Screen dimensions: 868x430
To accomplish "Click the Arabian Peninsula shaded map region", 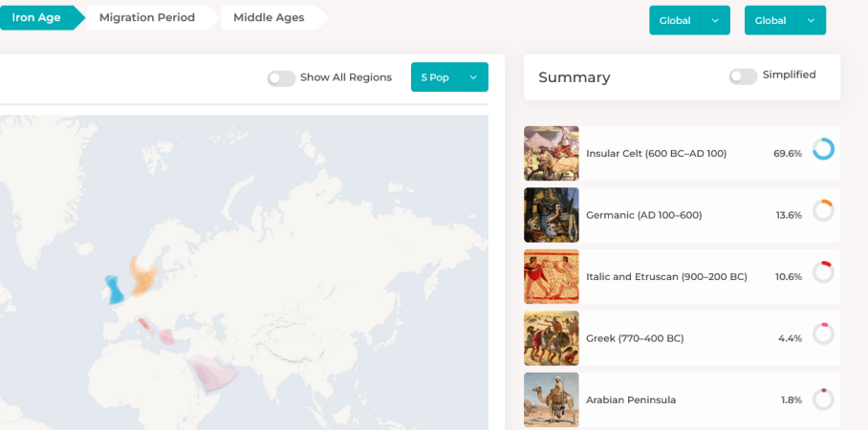I will tap(213, 375).
